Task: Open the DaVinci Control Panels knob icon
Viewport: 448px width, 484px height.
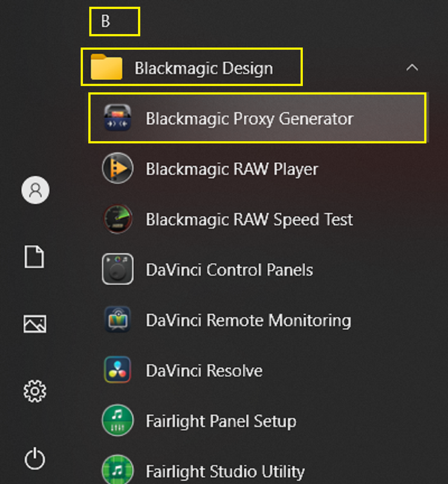Action: pyautogui.click(x=117, y=269)
